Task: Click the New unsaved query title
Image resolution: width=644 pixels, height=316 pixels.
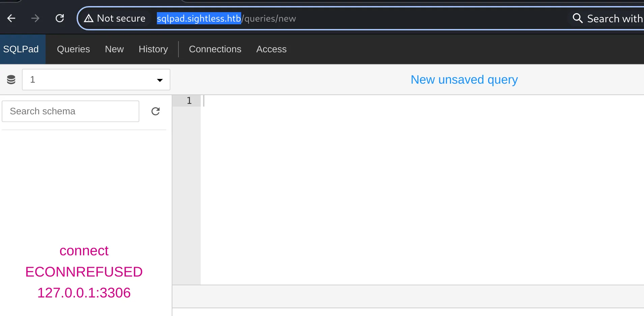Action: click(x=464, y=80)
